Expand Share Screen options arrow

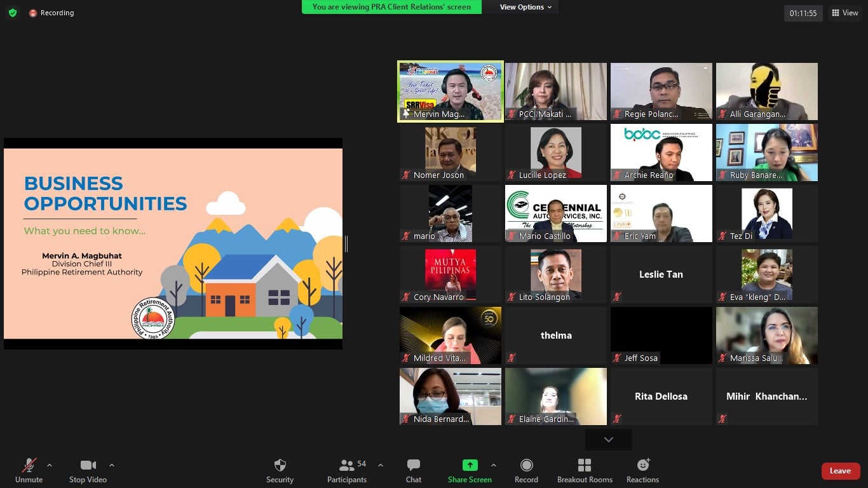pos(494,465)
